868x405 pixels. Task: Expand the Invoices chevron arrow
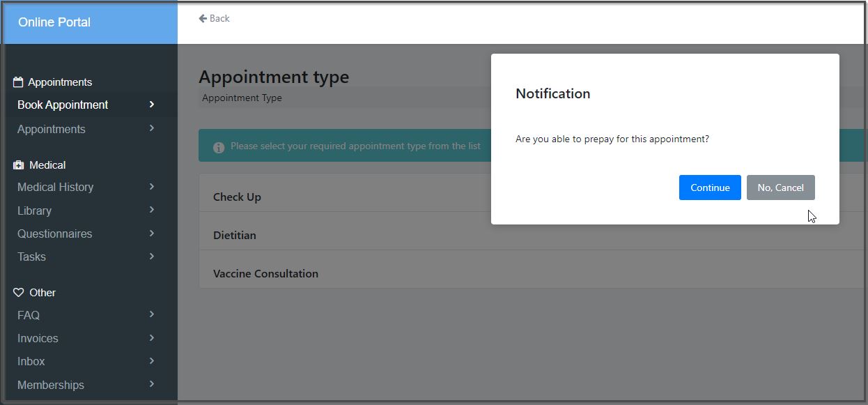pos(152,338)
